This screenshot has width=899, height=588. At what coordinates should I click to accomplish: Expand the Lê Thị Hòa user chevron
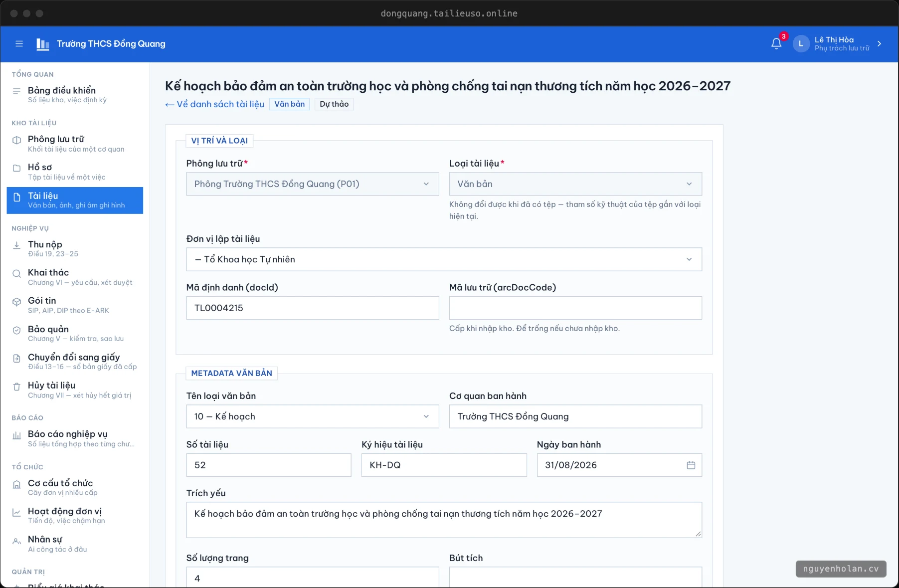pyautogui.click(x=879, y=44)
